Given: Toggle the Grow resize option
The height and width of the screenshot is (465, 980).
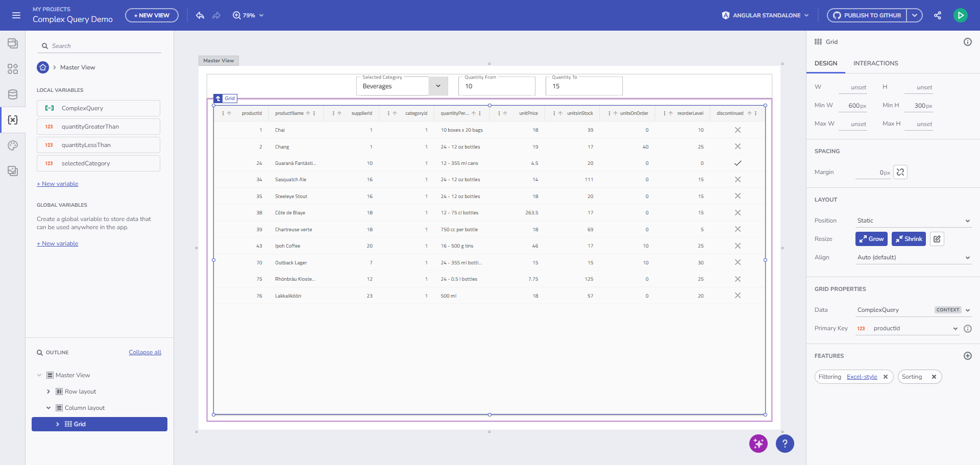Looking at the screenshot, I should 871,239.
